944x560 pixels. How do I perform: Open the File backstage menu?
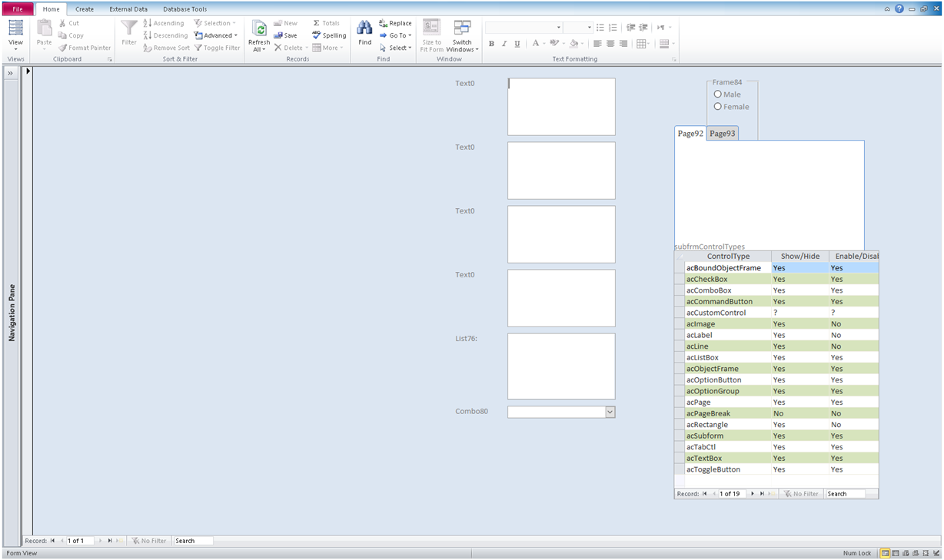click(x=18, y=9)
